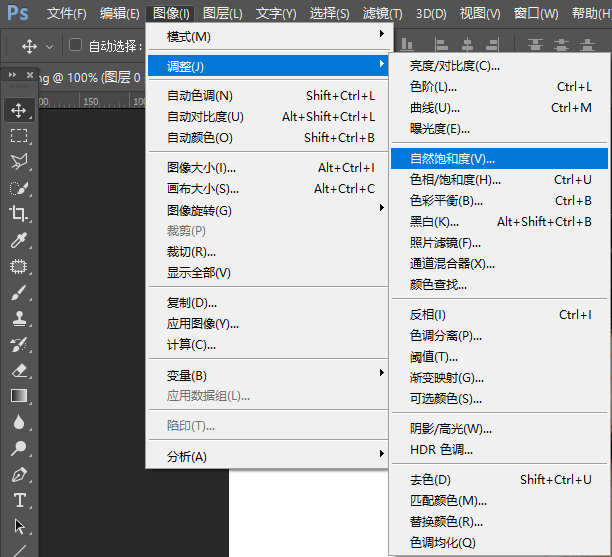The width and height of the screenshot is (612, 557).
Task: Expand the 分析(A) submenu
Action: point(268,456)
